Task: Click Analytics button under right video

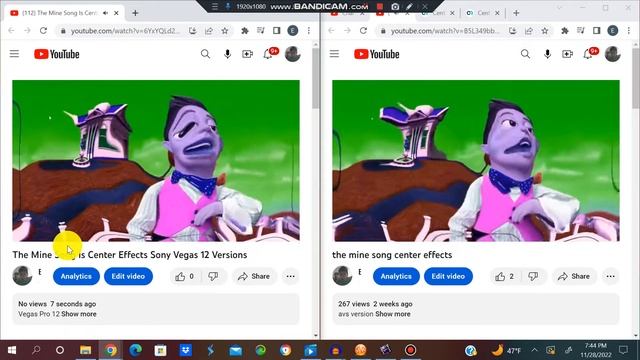Action: pyautogui.click(x=396, y=276)
